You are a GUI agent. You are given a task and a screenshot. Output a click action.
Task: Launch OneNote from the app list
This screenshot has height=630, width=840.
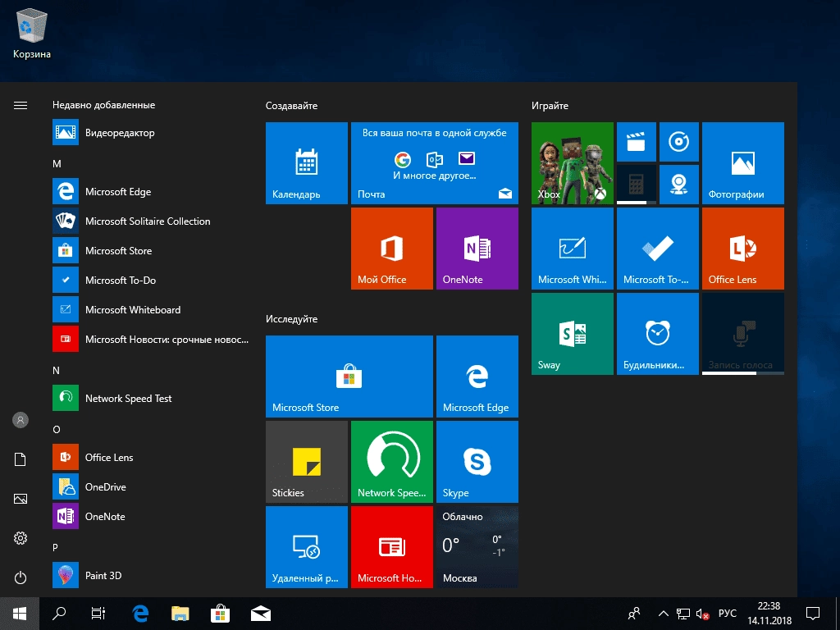coord(151,516)
